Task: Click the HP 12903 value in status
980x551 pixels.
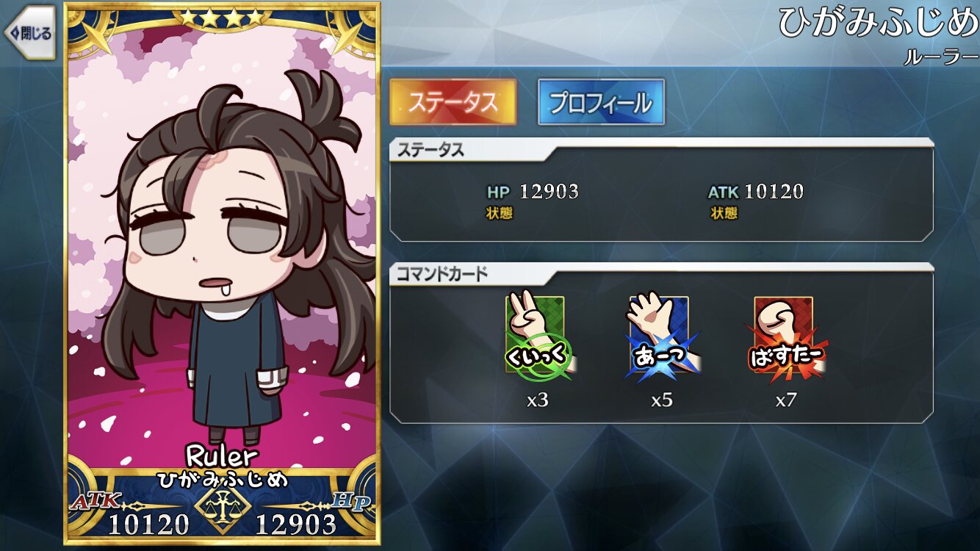Action: pos(533,192)
